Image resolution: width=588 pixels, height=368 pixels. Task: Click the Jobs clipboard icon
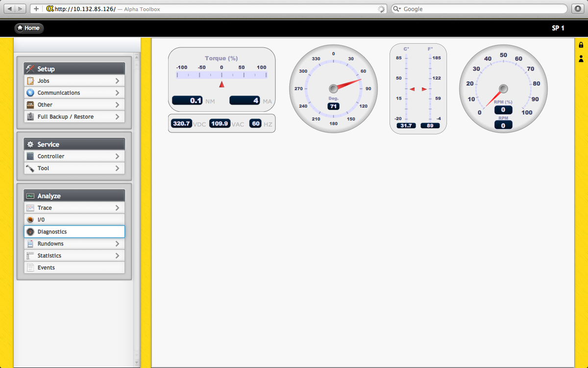coord(30,81)
